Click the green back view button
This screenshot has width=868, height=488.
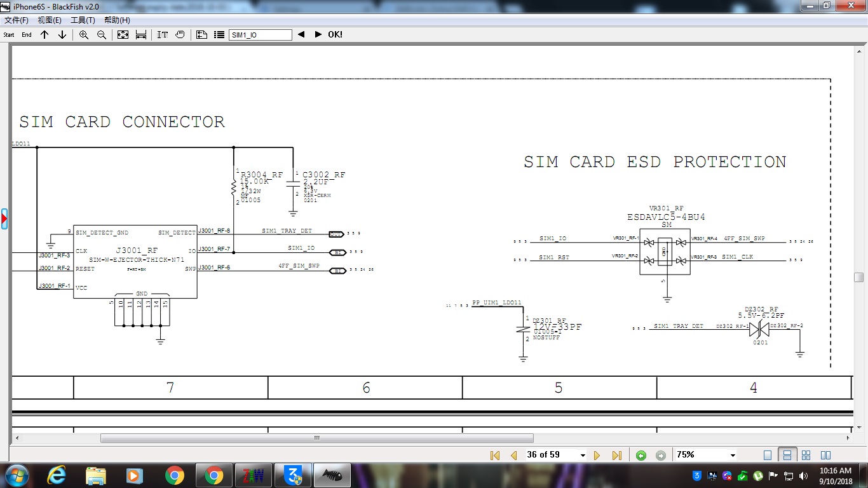[641, 455]
